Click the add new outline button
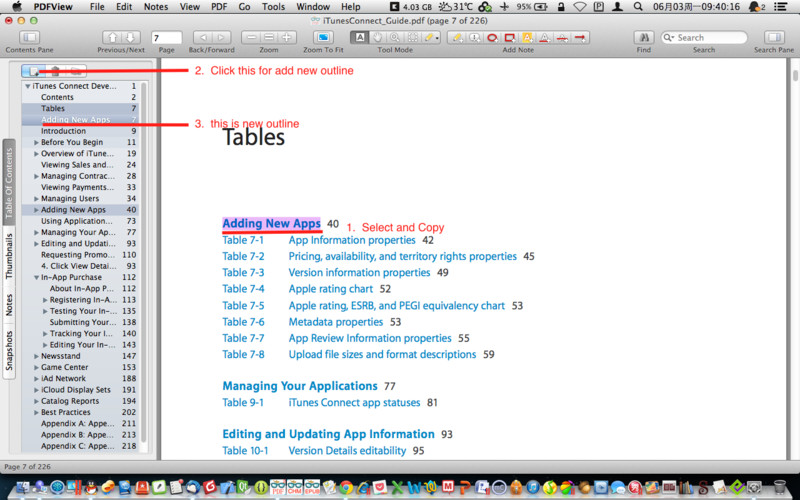 [33, 71]
